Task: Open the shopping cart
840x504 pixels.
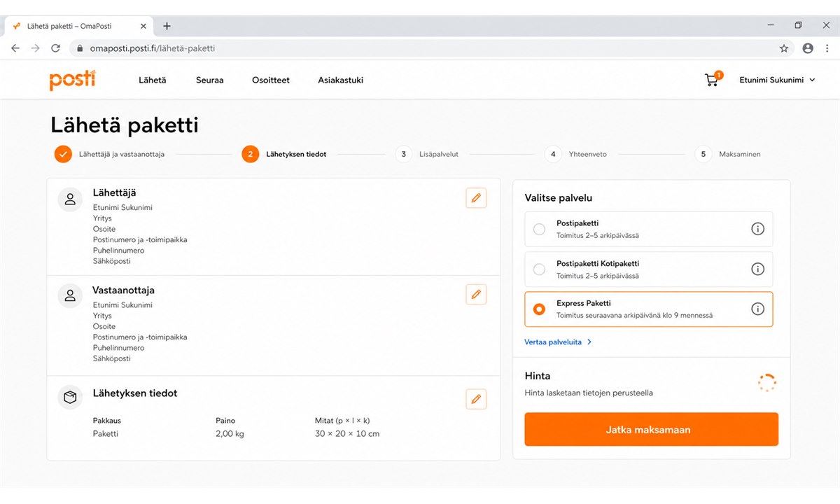Action: pos(713,80)
